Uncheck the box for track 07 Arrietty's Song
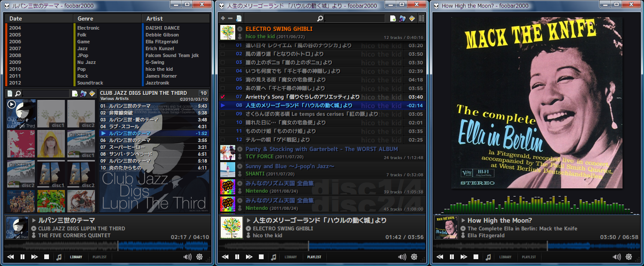Screen dimensions: 644x266 (222, 97)
